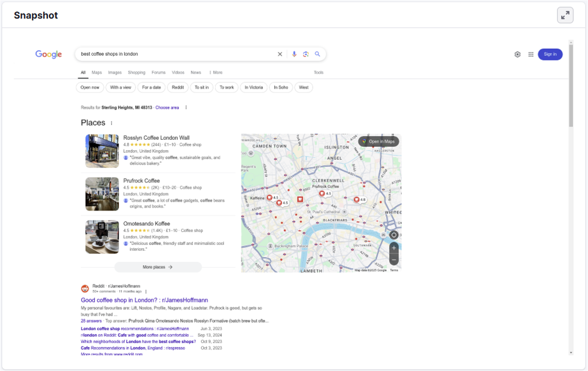Open the three-dot menu beside Choose area
The height and width of the screenshot is (371, 588).
[x=186, y=107]
